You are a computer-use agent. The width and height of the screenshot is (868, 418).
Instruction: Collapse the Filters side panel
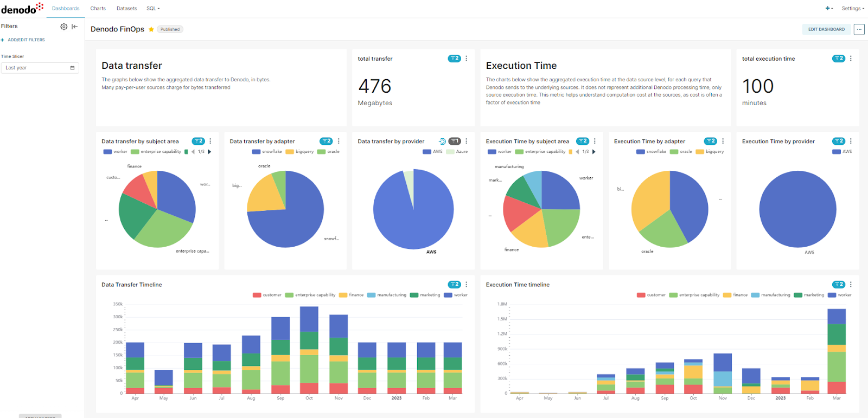75,27
